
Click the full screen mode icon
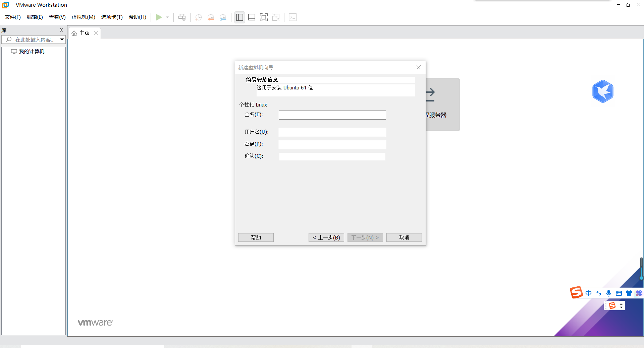click(x=264, y=17)
